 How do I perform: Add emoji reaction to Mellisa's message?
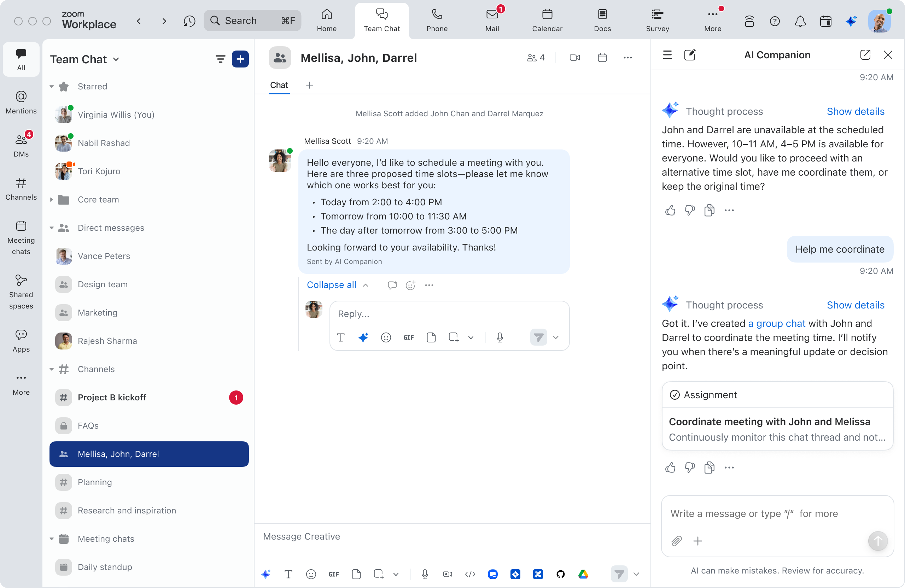click(410, 285)
